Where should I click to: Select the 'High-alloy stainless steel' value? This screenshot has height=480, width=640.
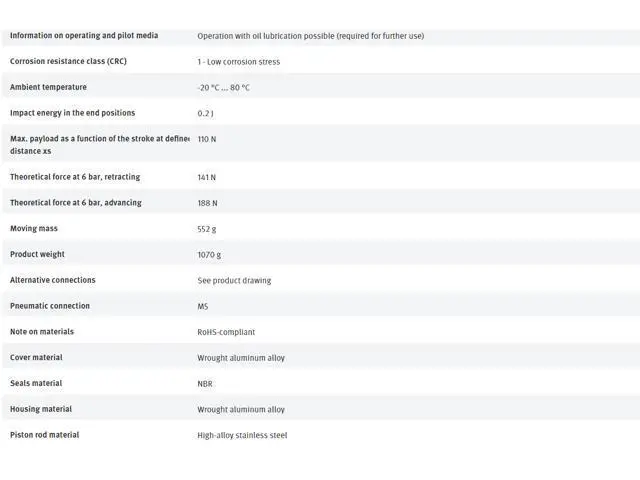click(242, 436)
